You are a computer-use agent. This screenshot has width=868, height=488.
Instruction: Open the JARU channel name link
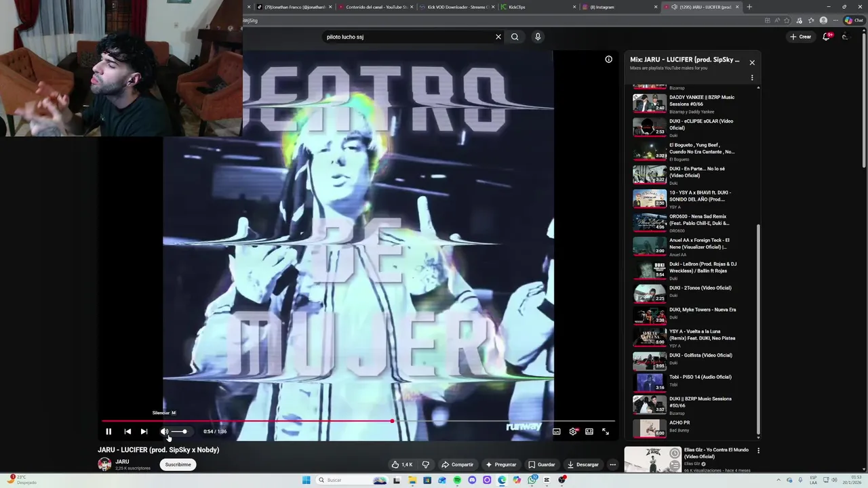point(122,462)
